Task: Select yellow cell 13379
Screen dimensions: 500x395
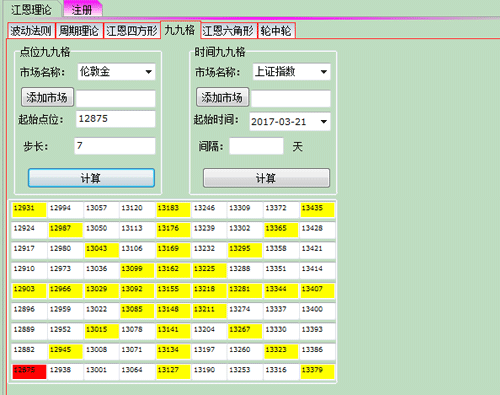Action: (x=317, y=371)
